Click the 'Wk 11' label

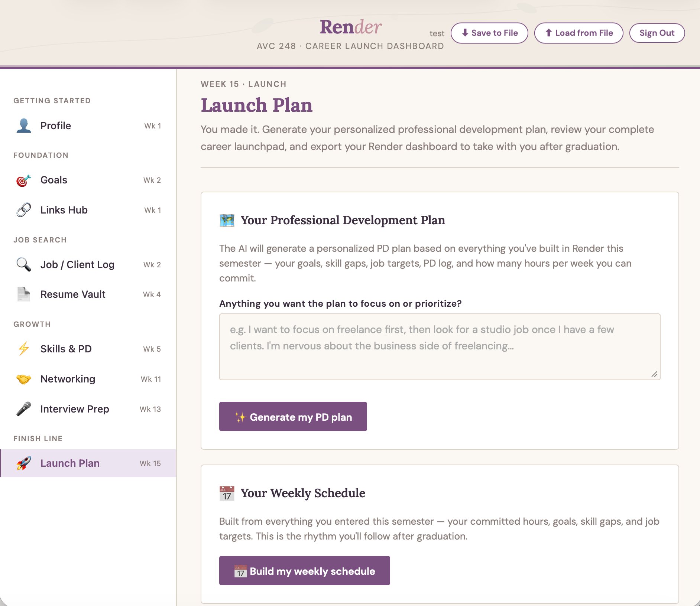[151, 379]
